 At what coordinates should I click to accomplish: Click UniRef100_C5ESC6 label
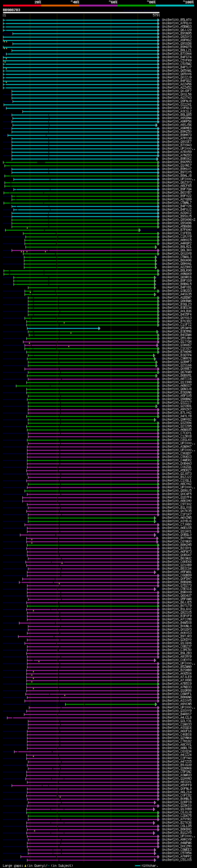coord(177,589)
